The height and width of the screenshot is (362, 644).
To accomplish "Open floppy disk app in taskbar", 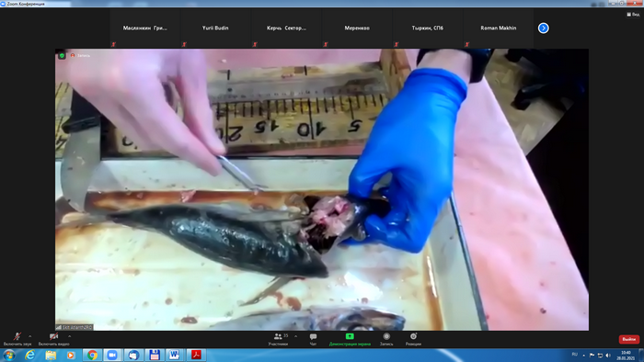I will [x=154, y=355].
